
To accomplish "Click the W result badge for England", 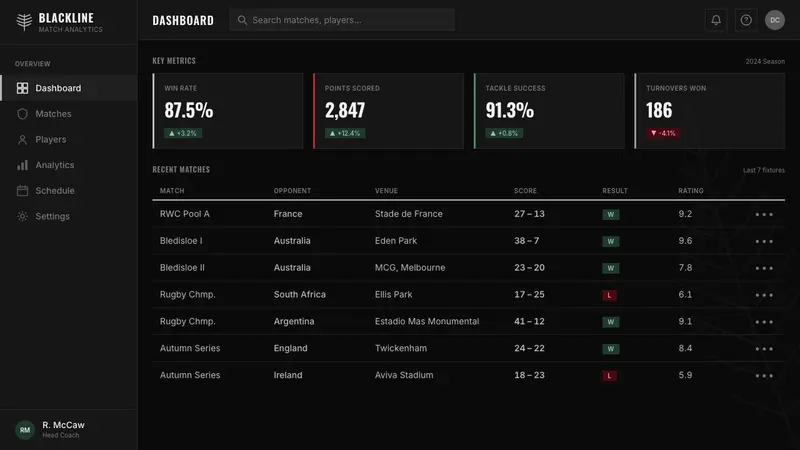I will tap(611, 349).
